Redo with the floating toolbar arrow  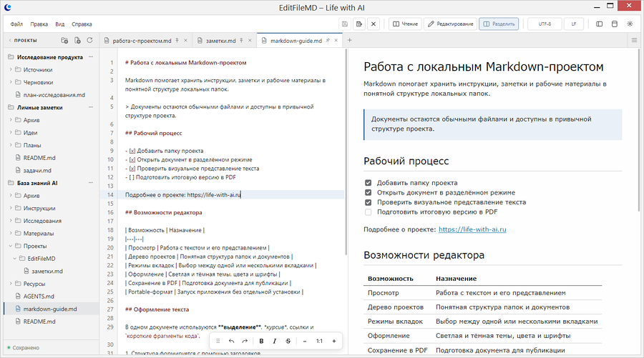[245, 341]
